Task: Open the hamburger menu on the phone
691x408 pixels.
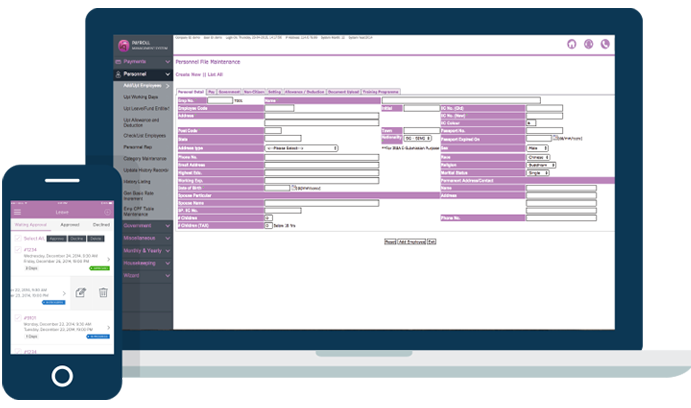Action: pos(17,212)
